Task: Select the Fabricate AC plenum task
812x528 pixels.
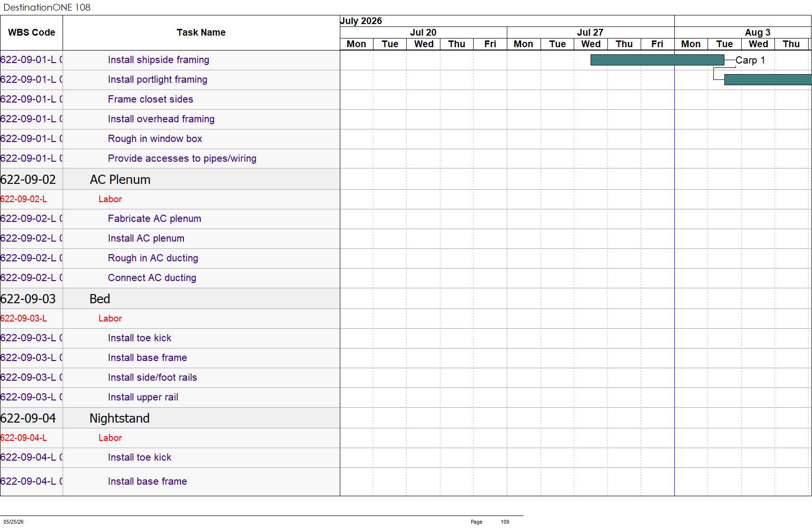Action: click(x=155, y=219)
